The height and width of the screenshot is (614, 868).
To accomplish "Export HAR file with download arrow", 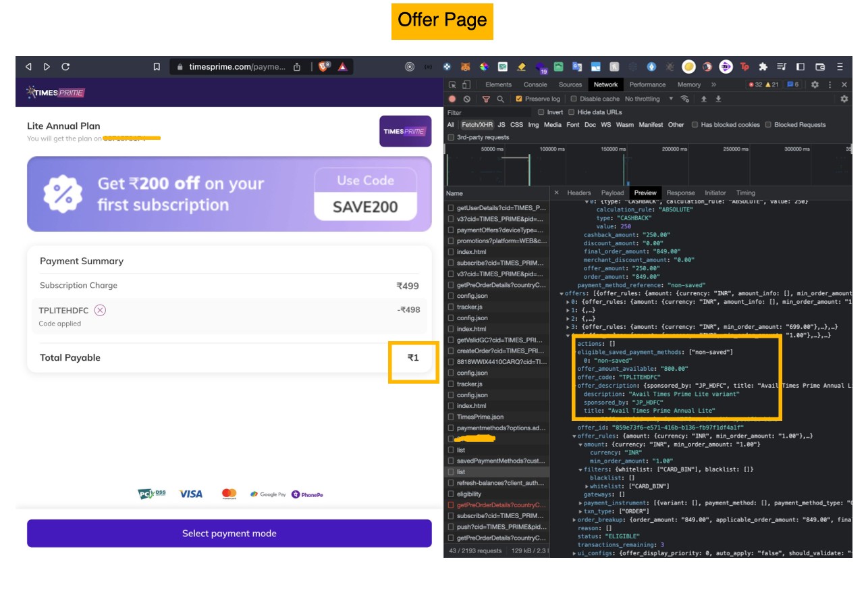I will 718,99.
